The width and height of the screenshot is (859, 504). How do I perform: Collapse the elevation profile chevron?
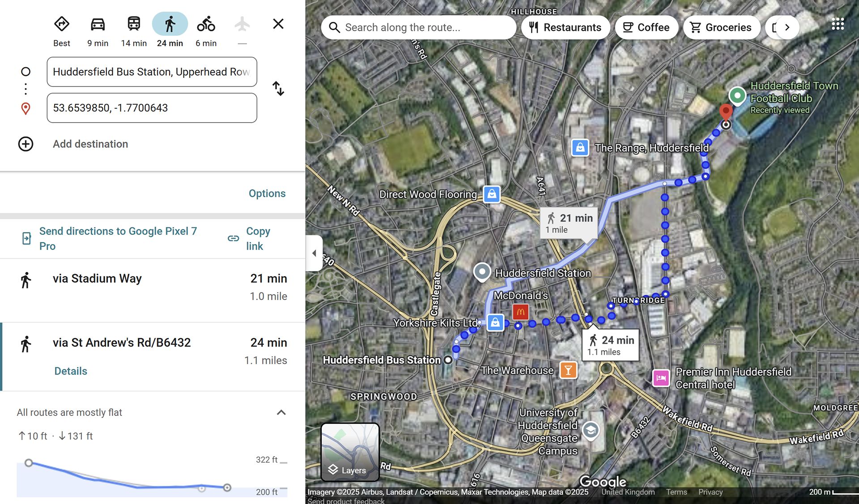[x=281, y=412]
